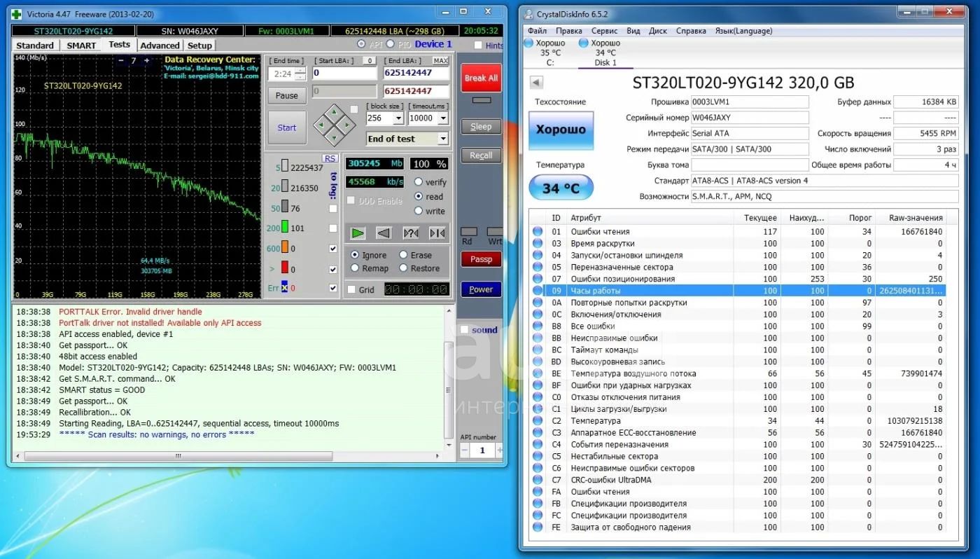Click the up arrow of the navigation diamond
The height and width of the screenshot is (559, 980).
tap(334, 113)
